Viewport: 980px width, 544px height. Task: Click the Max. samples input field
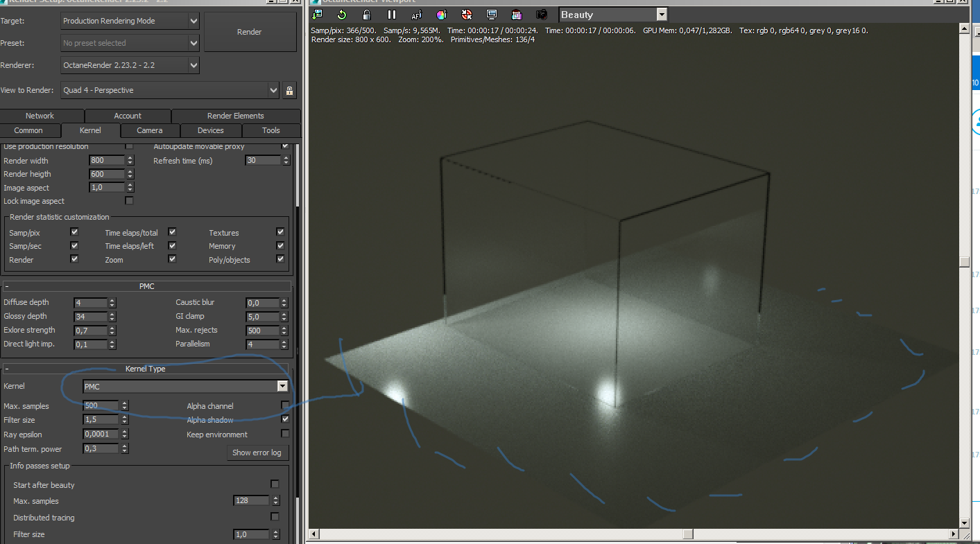101,405
